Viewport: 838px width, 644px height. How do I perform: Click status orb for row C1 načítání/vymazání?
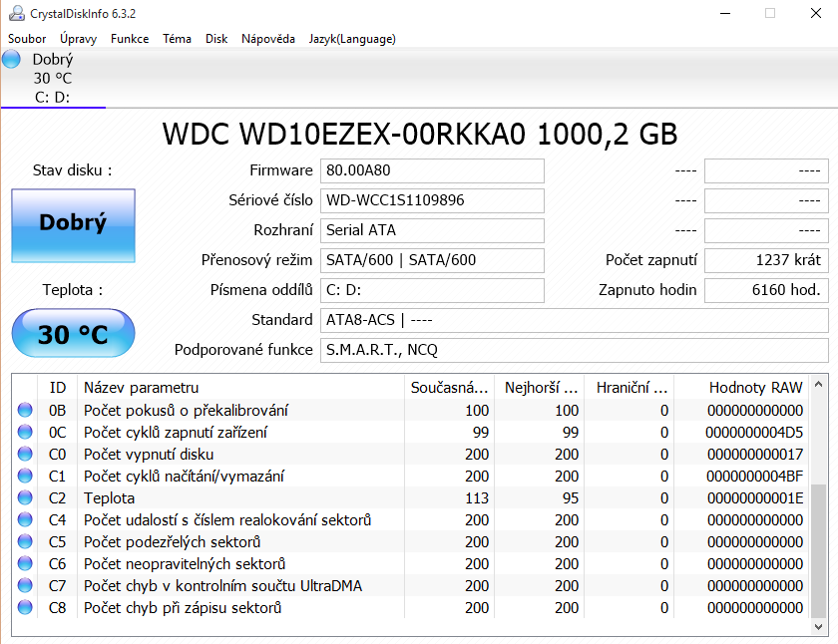click(25, 476)
